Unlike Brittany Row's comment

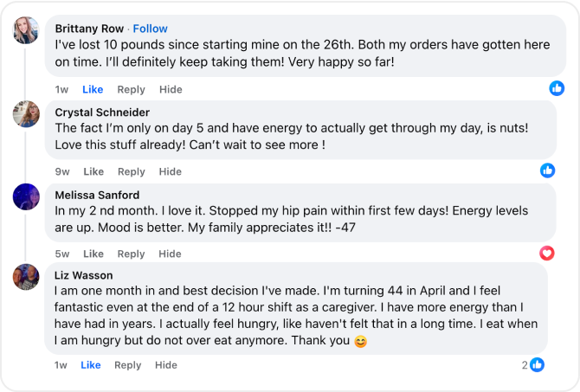click(93, 89)
